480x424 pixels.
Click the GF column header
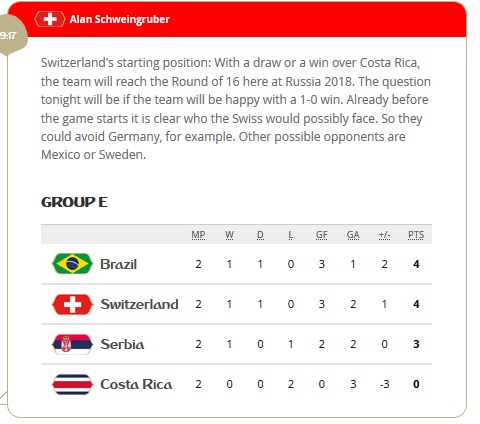pyautogui.click(x=322, y=235)
